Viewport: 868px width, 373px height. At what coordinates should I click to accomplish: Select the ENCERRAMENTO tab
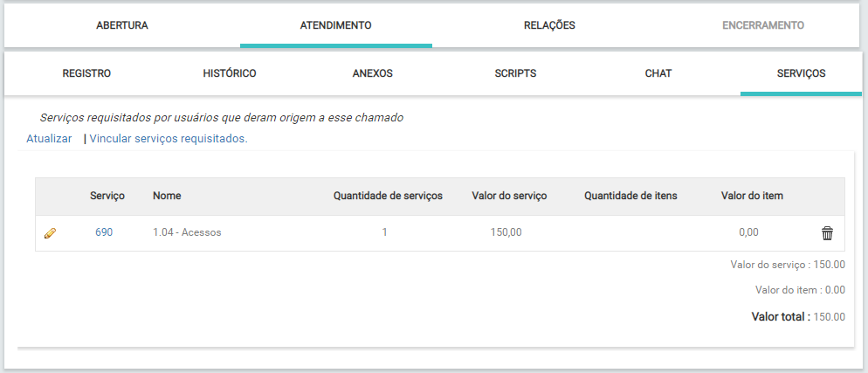point(763,25)
